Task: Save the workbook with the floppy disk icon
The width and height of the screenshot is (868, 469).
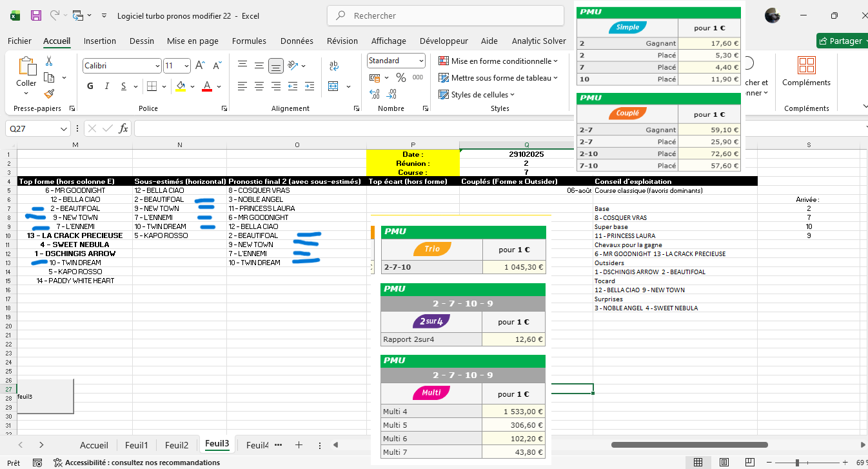Action: pos(36,15)
